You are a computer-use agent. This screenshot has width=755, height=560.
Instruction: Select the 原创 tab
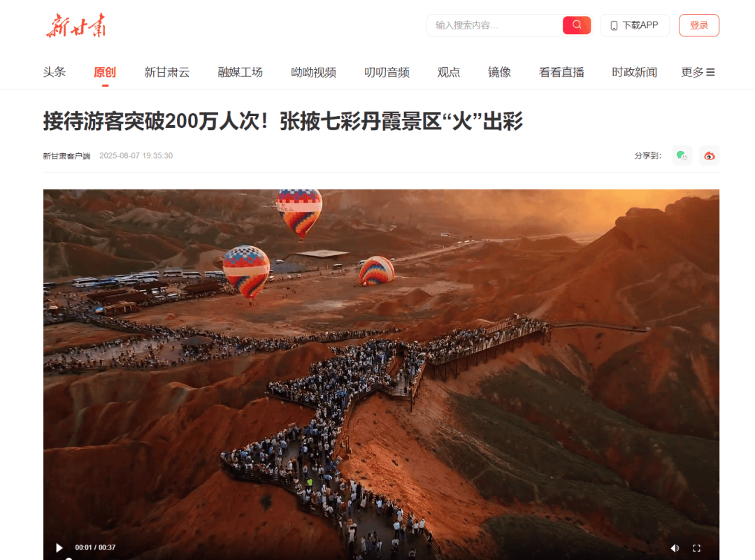[105, 72]
